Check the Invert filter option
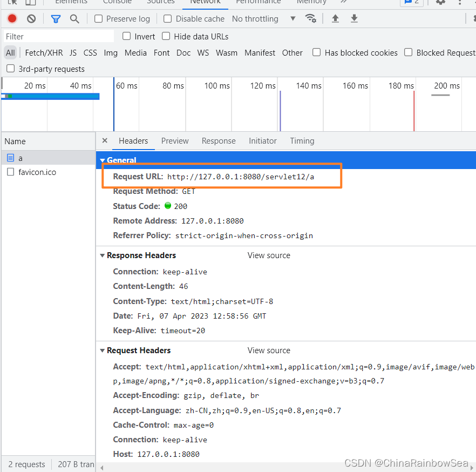The width and height of the screenshot is (476, 472). [x=127, y=36]
